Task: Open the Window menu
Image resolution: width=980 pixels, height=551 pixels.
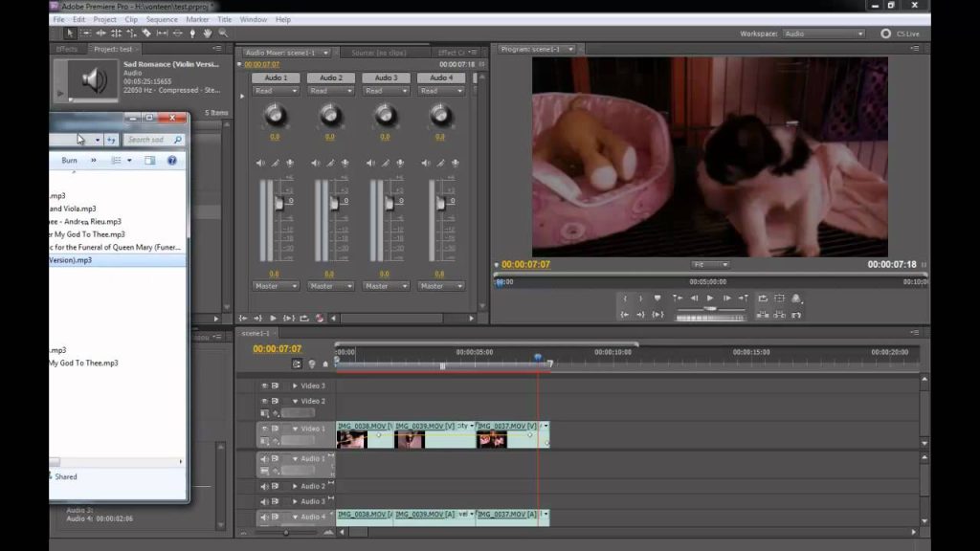Action: click(x=253, y=19)
